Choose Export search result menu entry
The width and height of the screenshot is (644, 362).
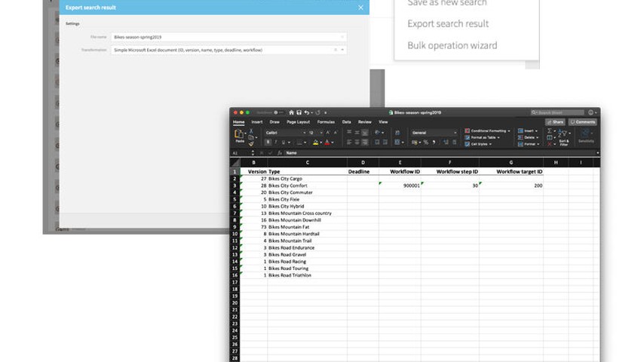pyautogui.click(x=448, y=24)
